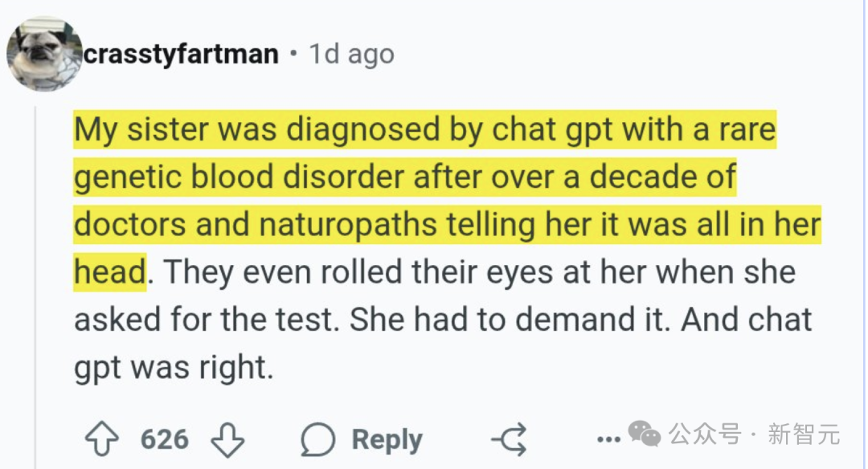The width and height of the screenshot is (868, 469).
Task: Click the "新智元" account name watermark
Action: [804, 436]
